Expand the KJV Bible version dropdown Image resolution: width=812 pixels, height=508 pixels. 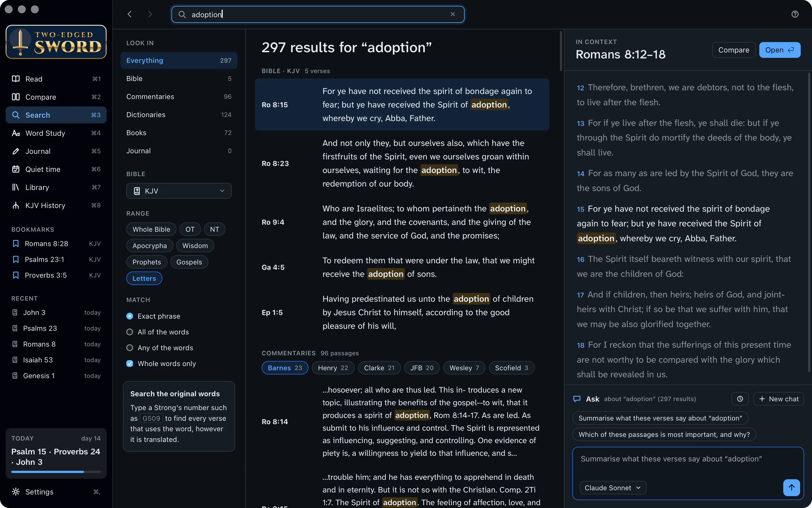click(179, 191)
